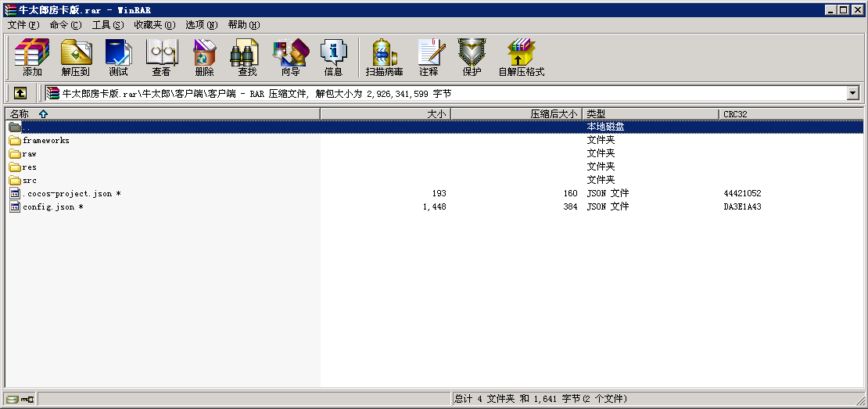This screenshot has height=409, width=868.
Task: Launch the 向导 (Wizard) tool
Action: 290,58
